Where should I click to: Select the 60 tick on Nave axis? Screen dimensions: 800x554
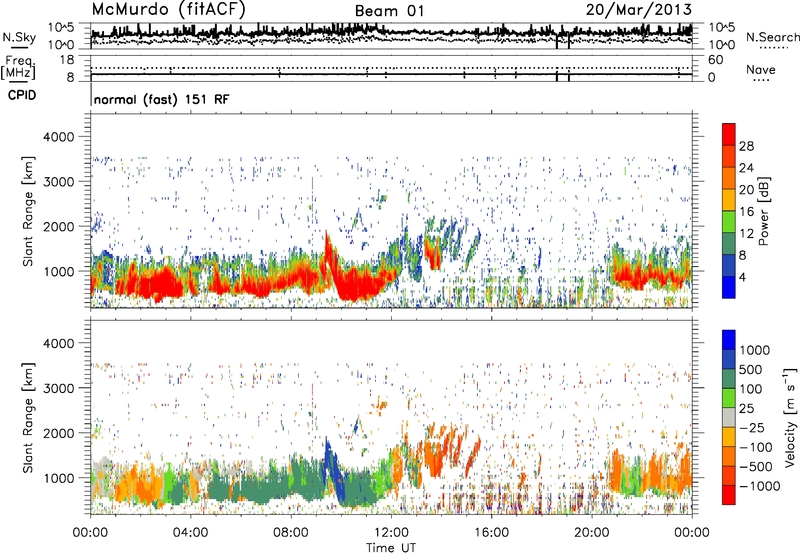pyautogui.click(x=716, y=60)
